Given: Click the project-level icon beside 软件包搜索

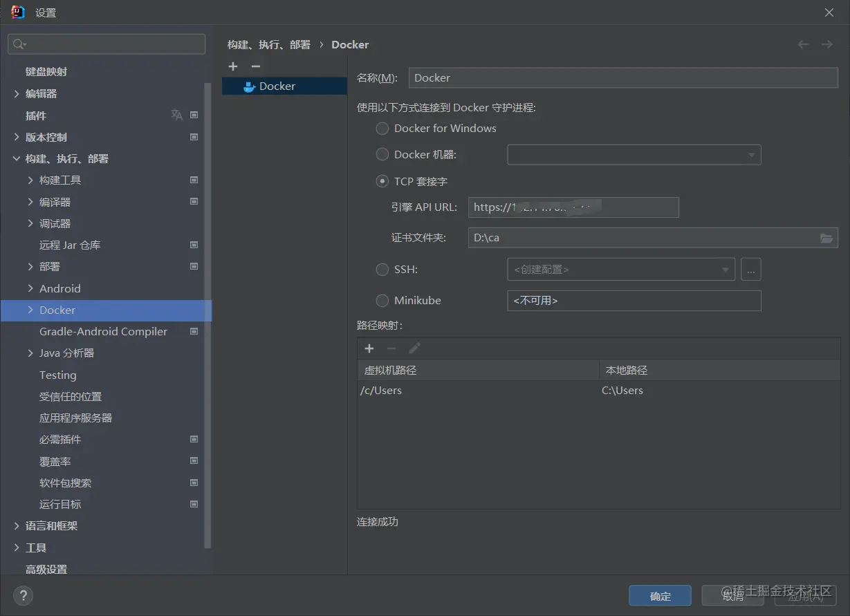Looking at the screenshot, I should 194,483.
